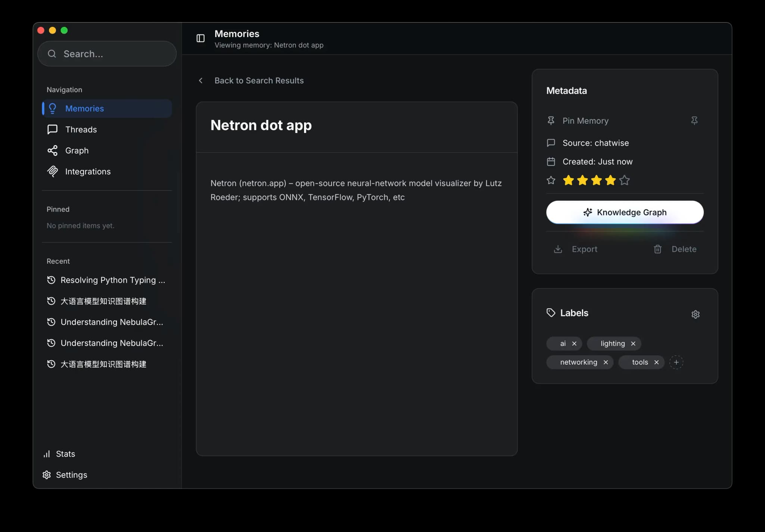Image resolution: width=765 pixels, height=532 pixels.
Task: Click the pin icon beside Pin Memory
Action: 694,121
